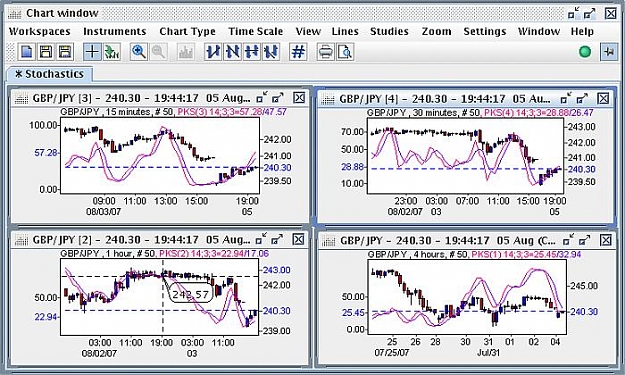The width and height of the screenshot is (625, 375).
Task: Click the 28.88 stochastic value on 30 minutes chart
Action: pos(353,167)
